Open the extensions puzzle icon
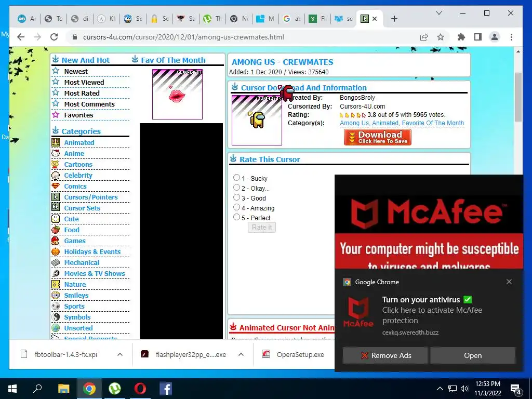Image resolution: width=532 pixels, height=399 pixels. click(461, 37)
